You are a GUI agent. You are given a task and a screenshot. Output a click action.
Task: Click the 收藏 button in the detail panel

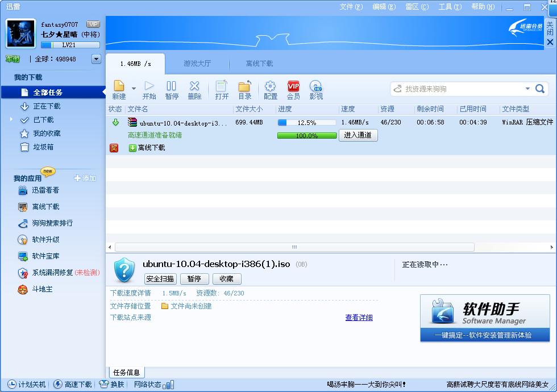click(x=227, y=279)
